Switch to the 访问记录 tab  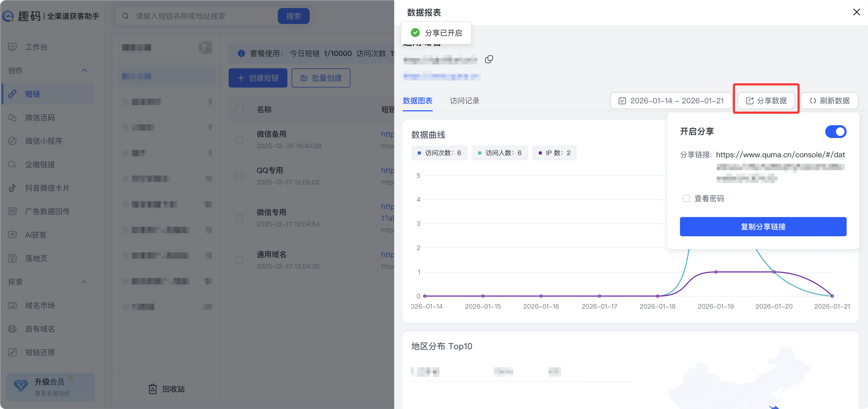click(x=464, y=101)
